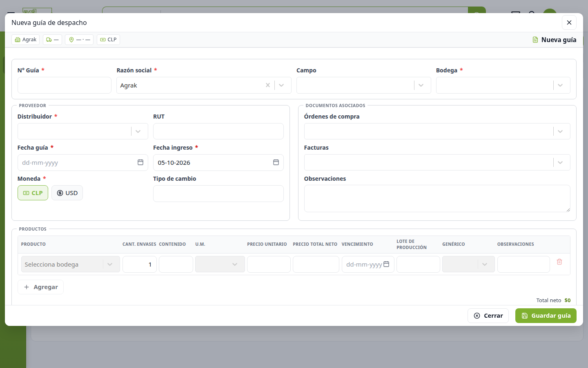Open the Vencimiento calendar picker

pyautogui.click(x=386, y=264)
